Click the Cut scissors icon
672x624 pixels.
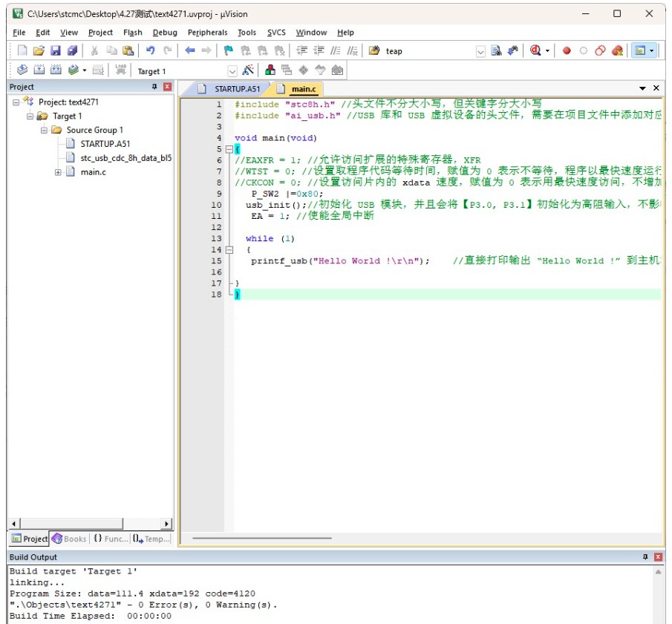[x=94, y=50]
